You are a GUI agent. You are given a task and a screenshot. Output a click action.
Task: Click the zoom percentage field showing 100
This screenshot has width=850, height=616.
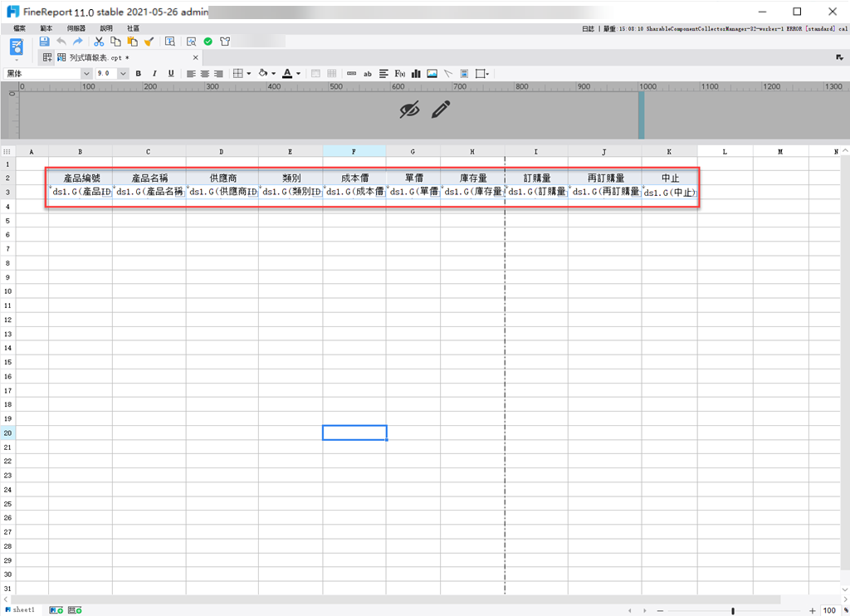(x=829, y=610)
